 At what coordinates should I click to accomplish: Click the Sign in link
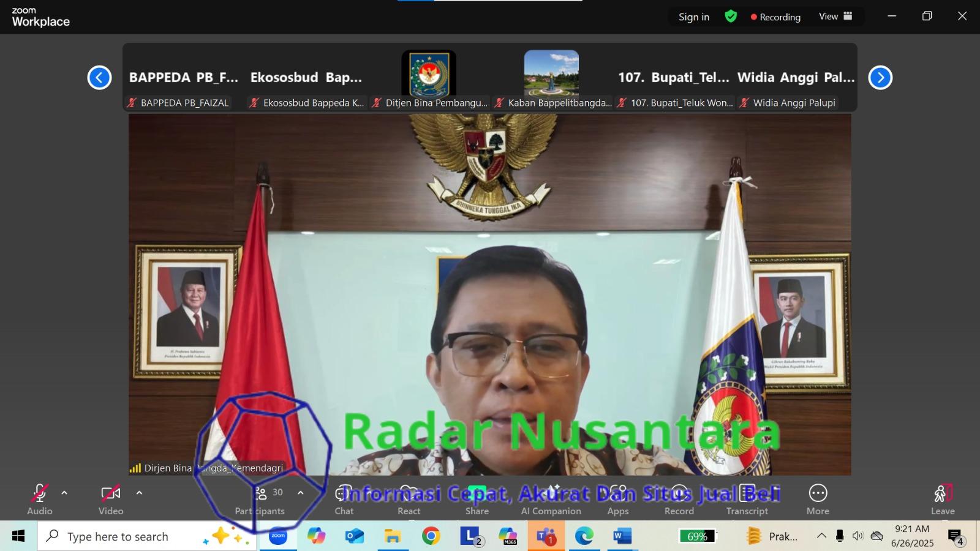(x=693, y=17)
